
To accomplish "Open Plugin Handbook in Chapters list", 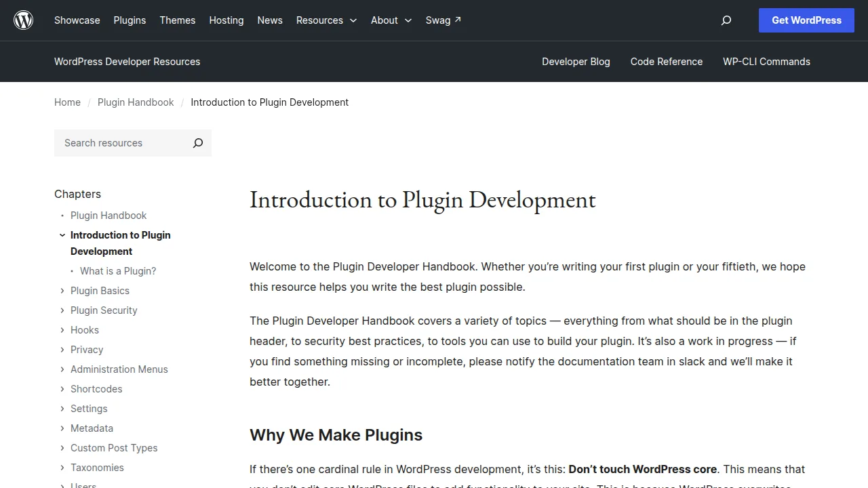I will click(108, 216).
